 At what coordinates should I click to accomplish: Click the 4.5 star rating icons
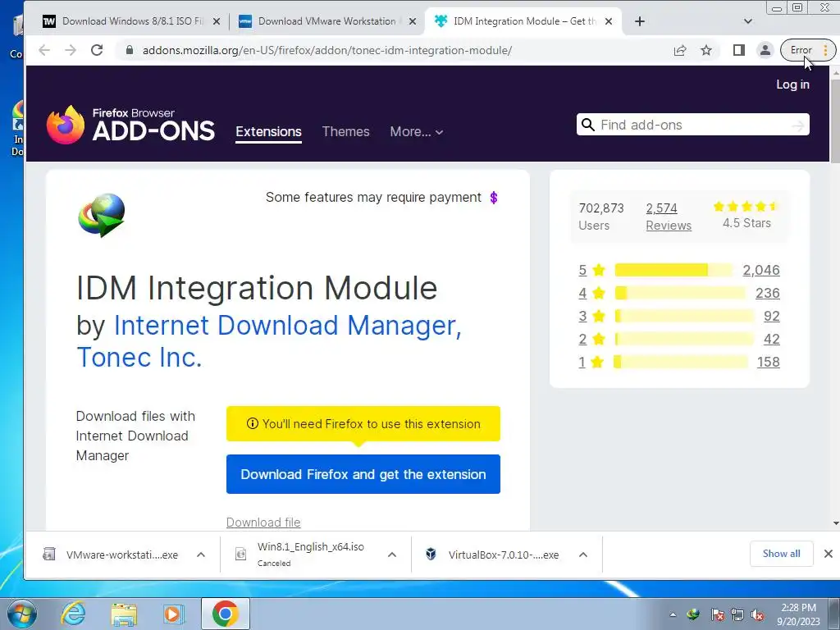click(x=745, y=206)
